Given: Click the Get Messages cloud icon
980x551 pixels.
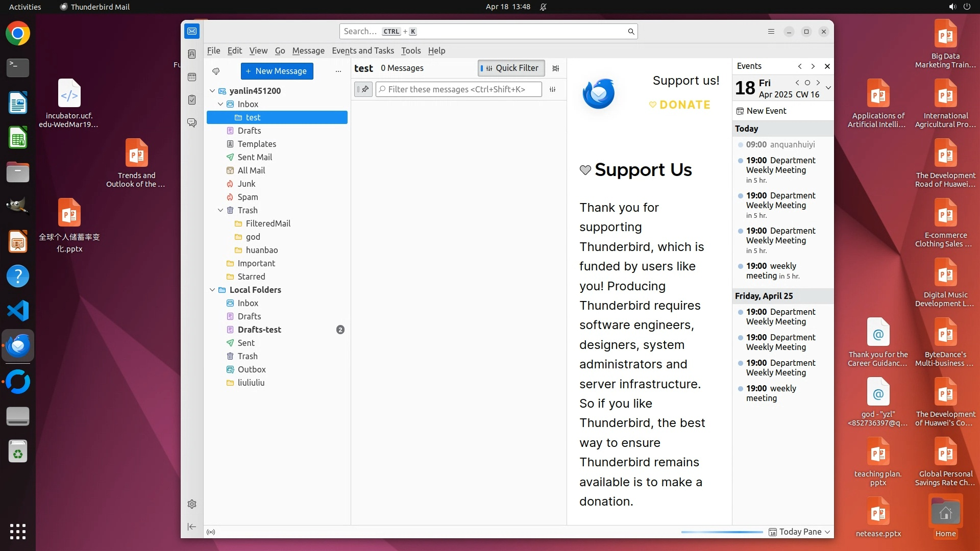Looking at the screenshot, I should [216, 71].
